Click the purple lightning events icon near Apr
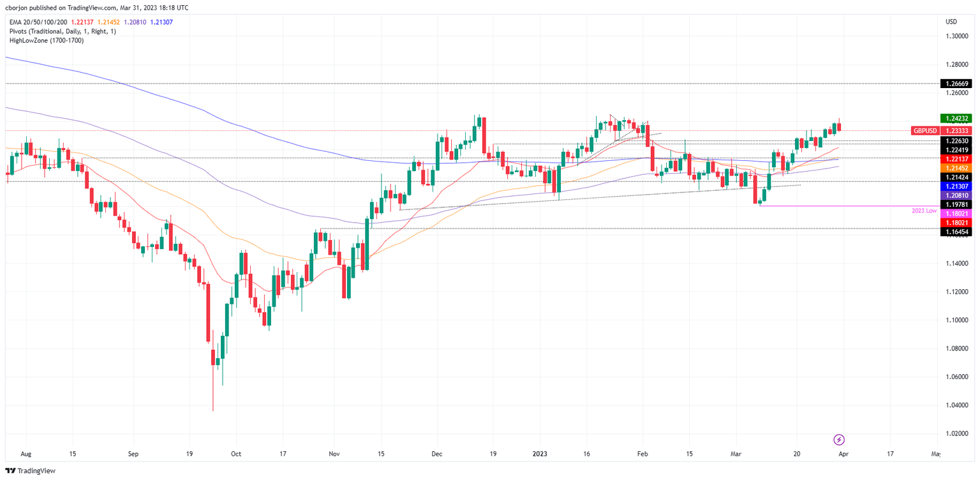This screenshot has height=480, width=980. (839, 439)
